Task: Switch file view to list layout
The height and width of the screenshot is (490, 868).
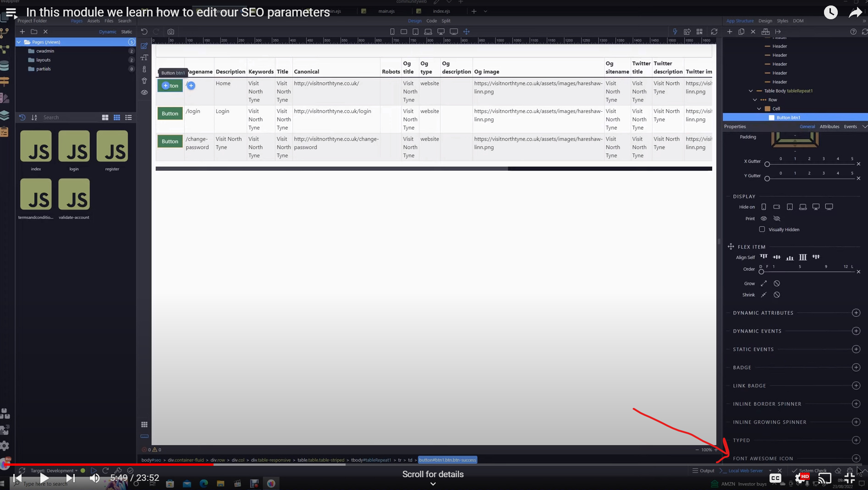Action: point(128,118)
